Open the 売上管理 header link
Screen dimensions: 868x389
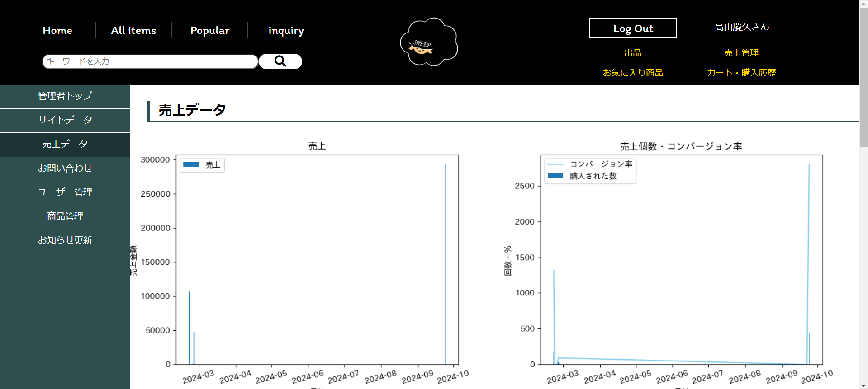[741, 53]
